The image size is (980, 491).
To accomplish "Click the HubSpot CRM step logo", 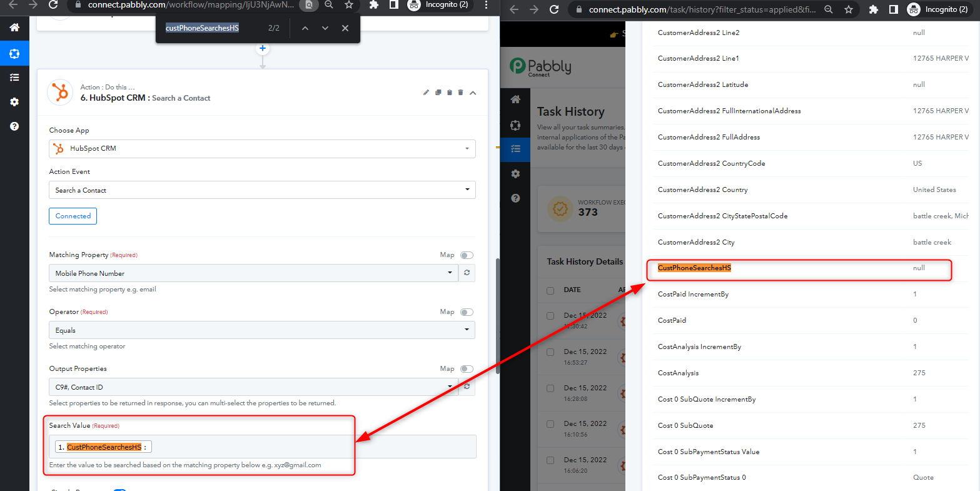I will [x=61, y=93].
